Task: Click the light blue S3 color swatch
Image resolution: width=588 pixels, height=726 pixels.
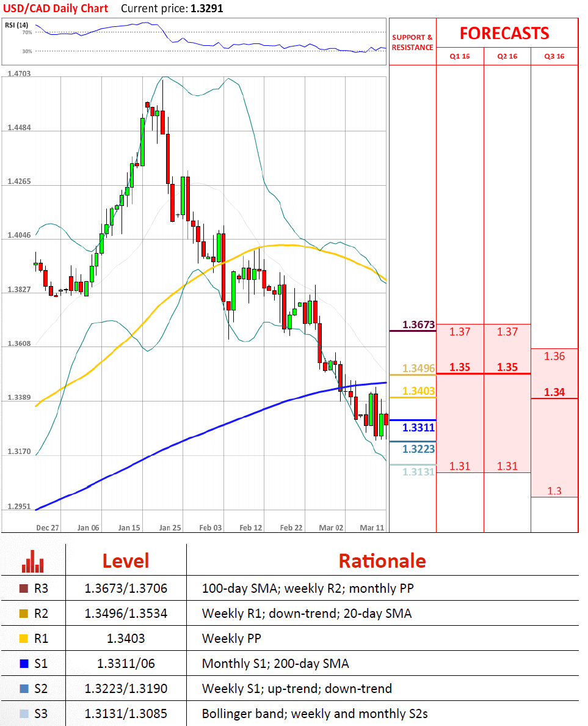Action: click(24, 713)
